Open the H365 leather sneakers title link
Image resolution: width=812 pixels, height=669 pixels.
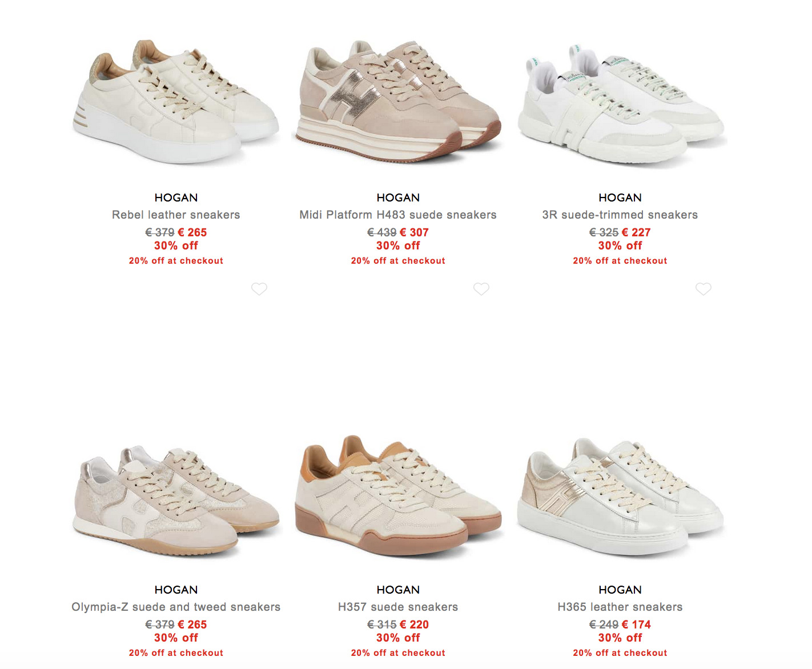620,607
